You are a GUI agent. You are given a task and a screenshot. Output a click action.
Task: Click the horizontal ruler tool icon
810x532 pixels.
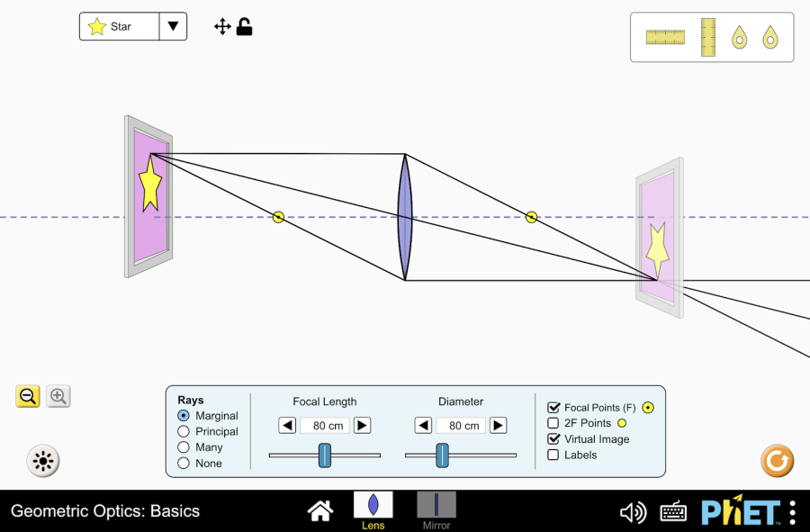[x=665, y=37]
